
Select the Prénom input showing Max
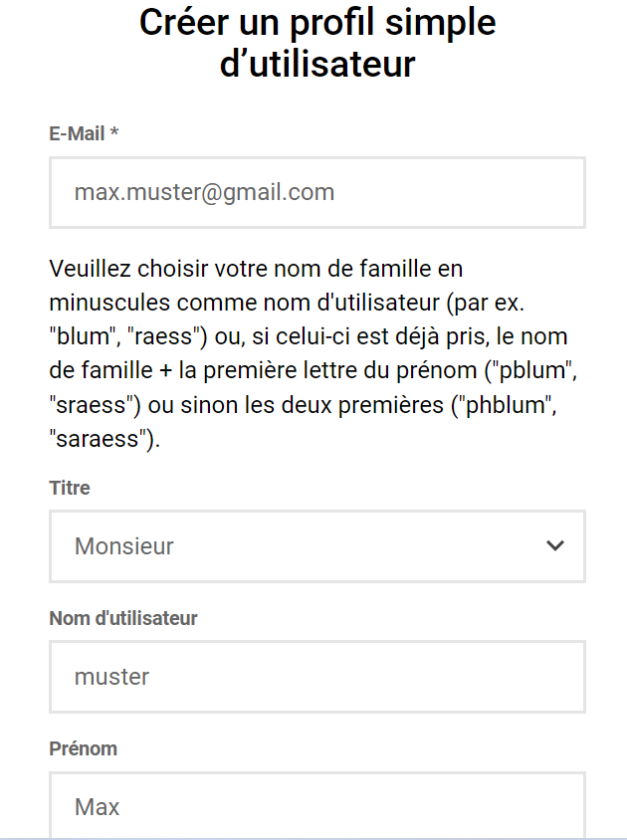coord(317,805)
